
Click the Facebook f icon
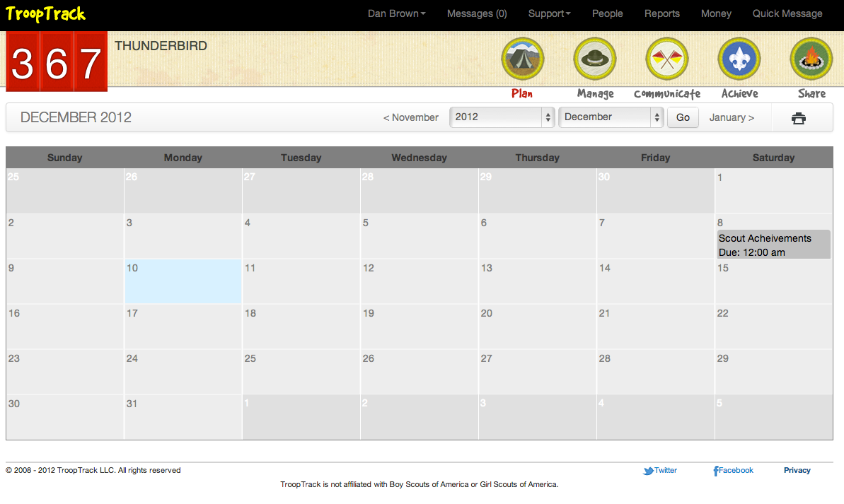[716, 471]
